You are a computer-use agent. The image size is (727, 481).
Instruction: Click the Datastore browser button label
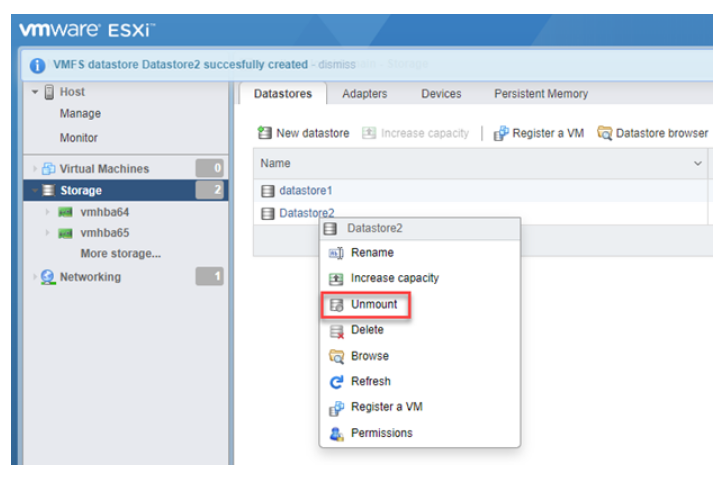(x=662, y=133)
